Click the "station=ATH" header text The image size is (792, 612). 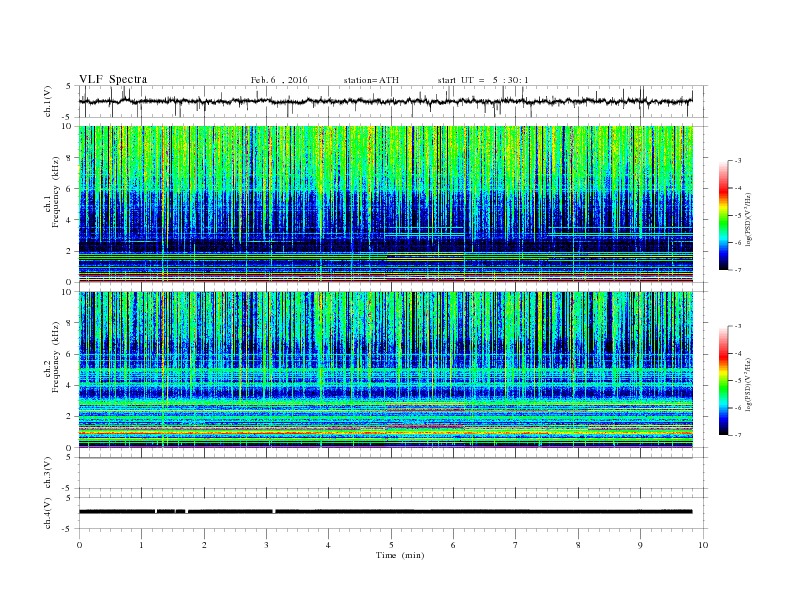[x=371, y=80]
